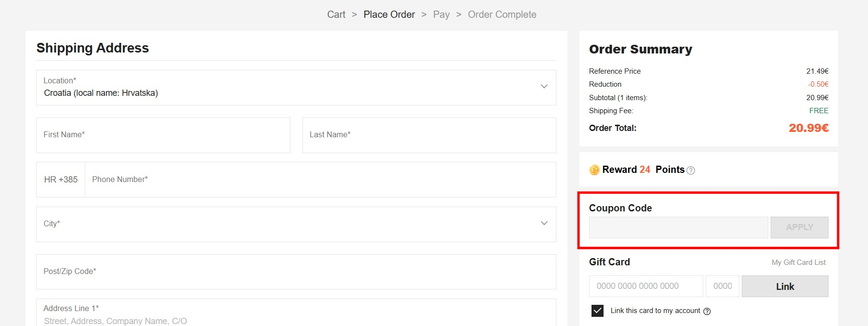868x326 pixels.
Task: Click the coupon APPLY button
Action: pyautogui.click(x=800, y=227)
